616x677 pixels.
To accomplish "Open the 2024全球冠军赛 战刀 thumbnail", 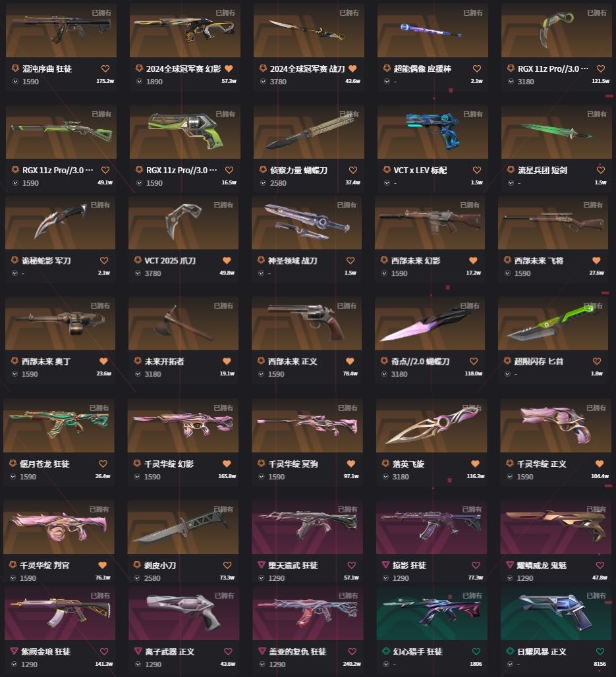I will coord(308,30).
